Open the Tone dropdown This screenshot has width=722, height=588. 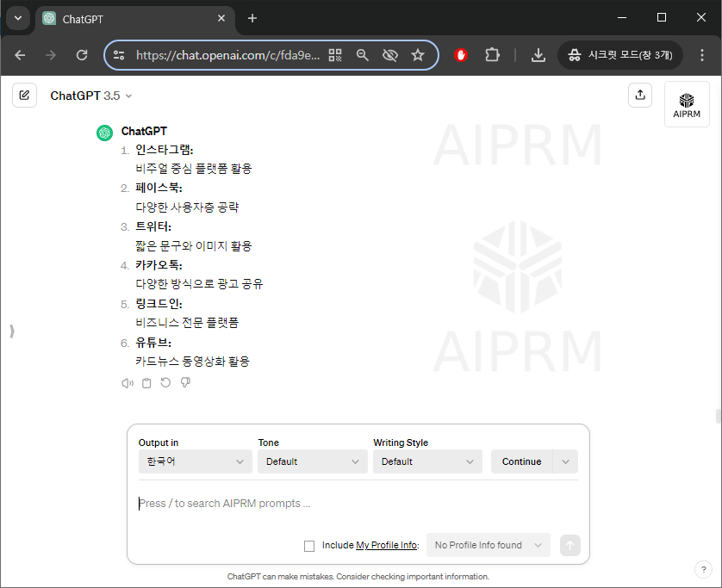pyautogui.click(x=313, y=461)
